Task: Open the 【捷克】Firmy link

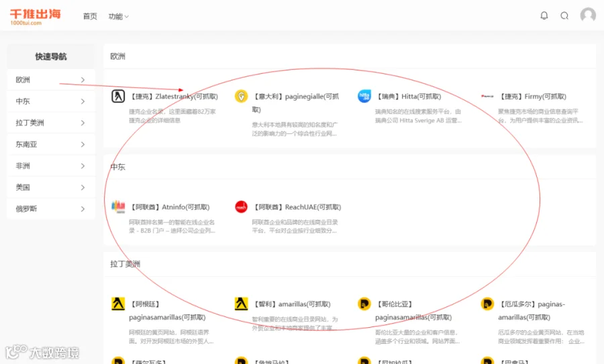Action: (x=532, y=96)
